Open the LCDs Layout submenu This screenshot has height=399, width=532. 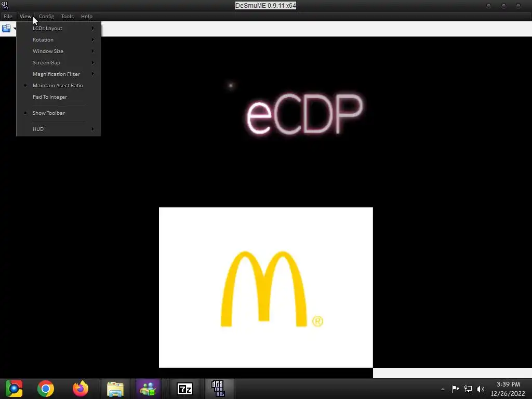58,29
